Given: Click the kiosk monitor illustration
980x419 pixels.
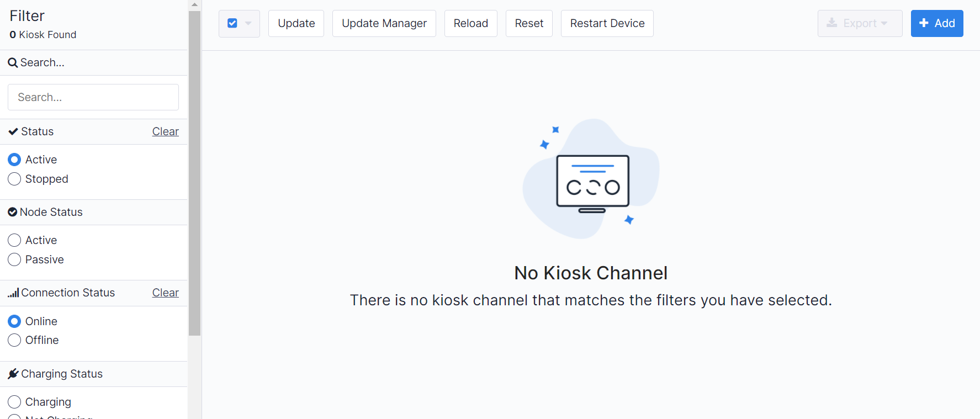Looking at the screenshot, I should pos(592,183).
